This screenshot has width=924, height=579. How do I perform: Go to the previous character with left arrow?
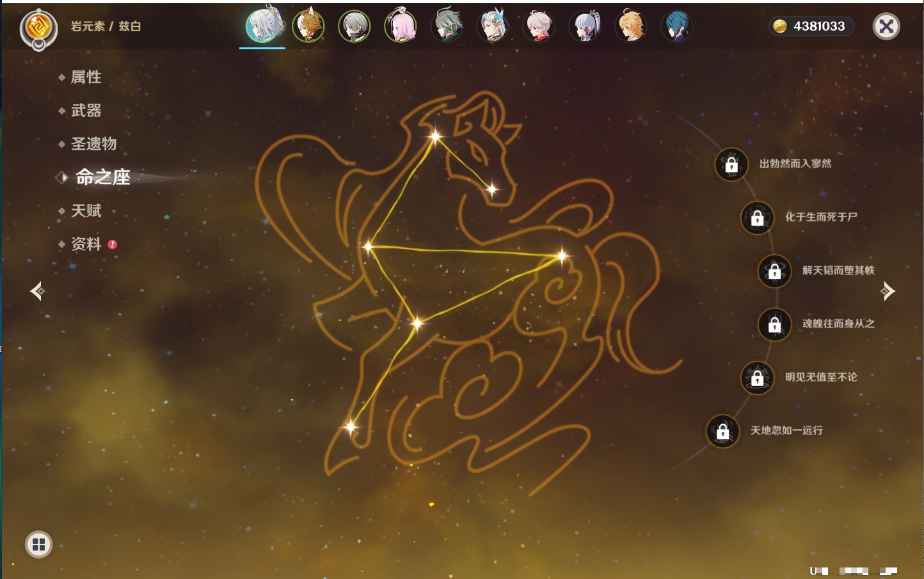[x=37, y=291]
